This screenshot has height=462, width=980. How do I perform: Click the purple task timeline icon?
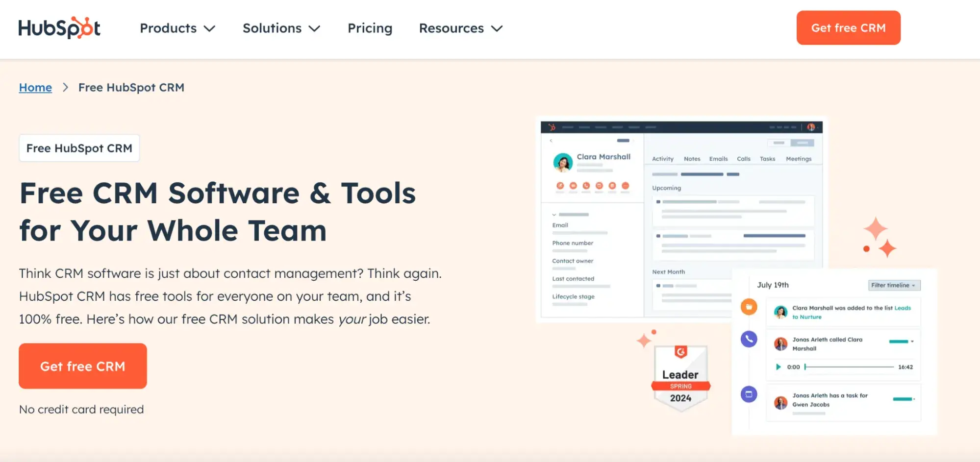tap(749, 394)
